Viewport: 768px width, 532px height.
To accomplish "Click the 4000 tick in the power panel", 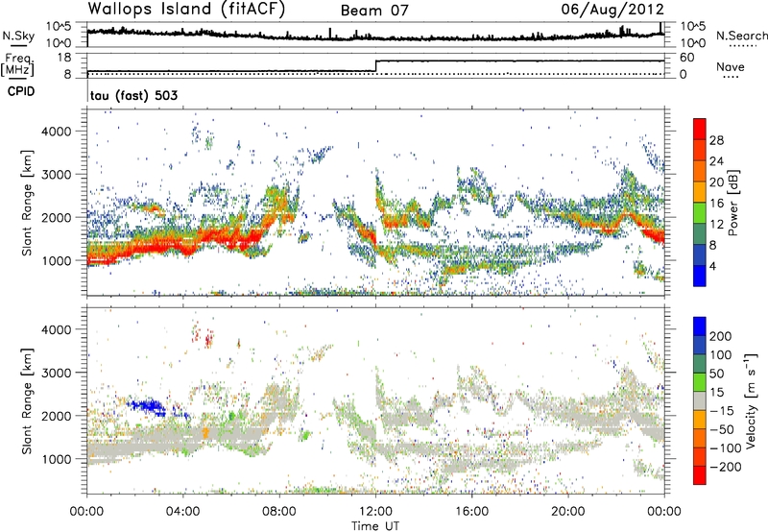I will pos(57,132).
